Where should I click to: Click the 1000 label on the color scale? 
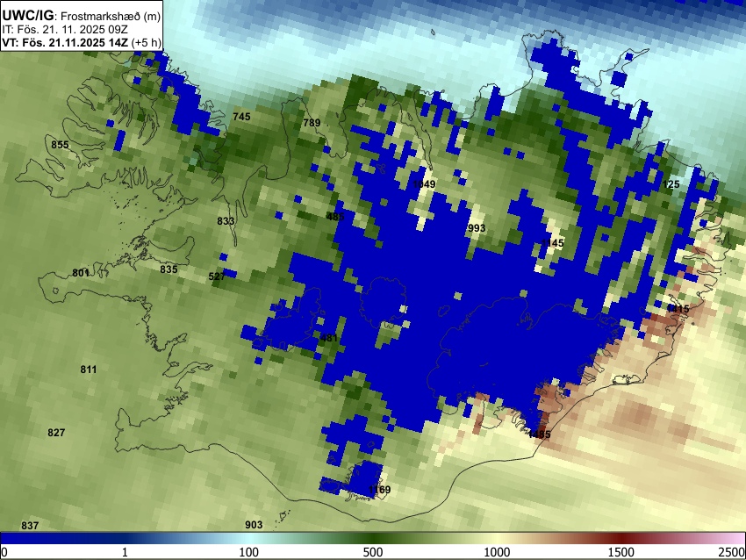pyautogui.click(x=497, y=552)
